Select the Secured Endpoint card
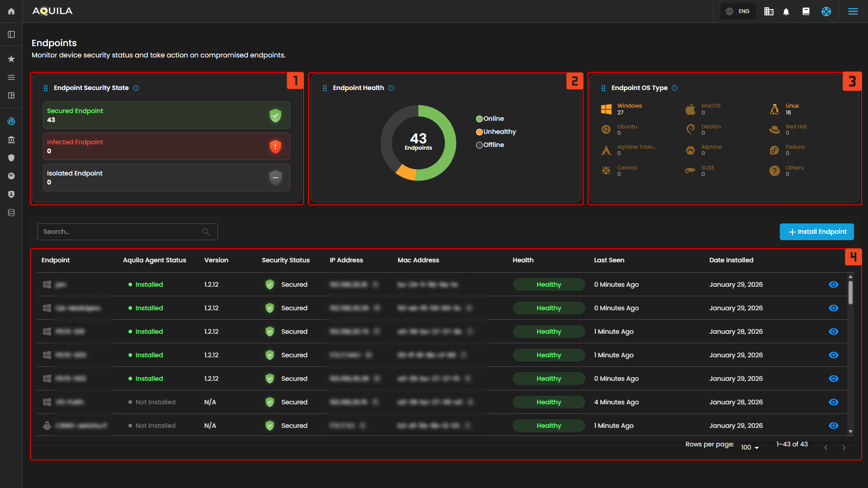 click(x=166, y=115)
